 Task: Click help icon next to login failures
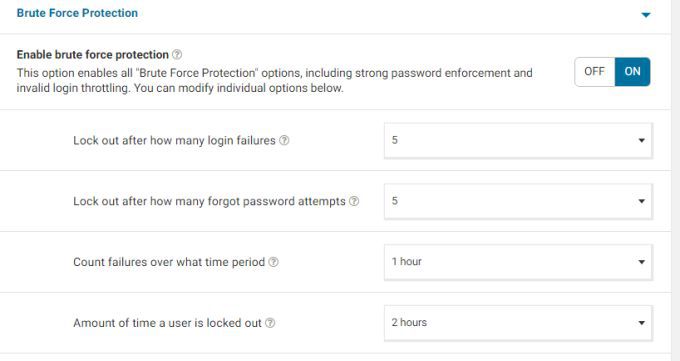tap(284, 141)
